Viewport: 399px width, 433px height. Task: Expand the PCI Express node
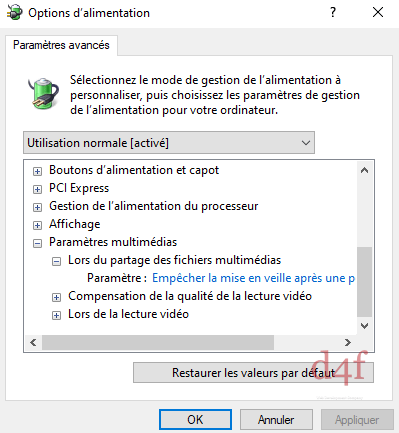pyautogui.click(x=37, y=189)
